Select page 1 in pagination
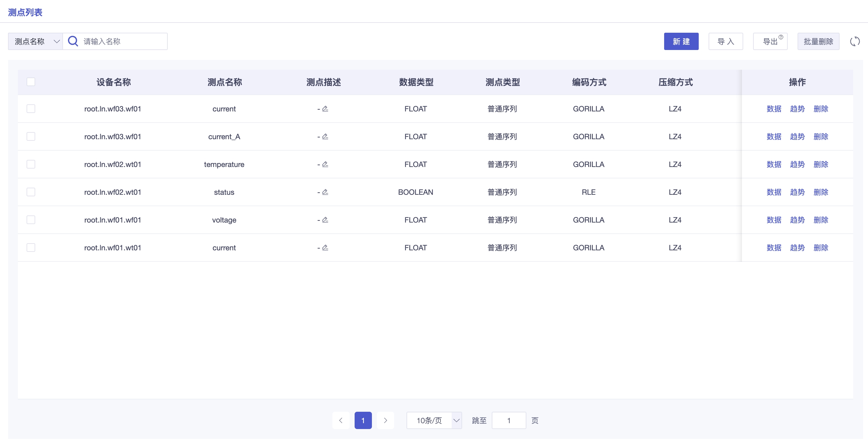868x442 pixels. [x=363, y=420]
